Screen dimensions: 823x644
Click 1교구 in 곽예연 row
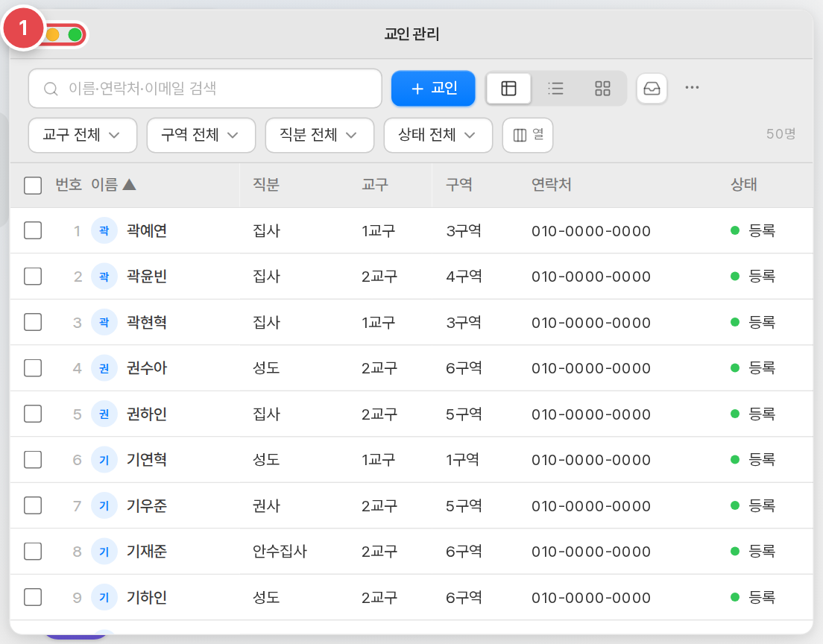[378, 230]
